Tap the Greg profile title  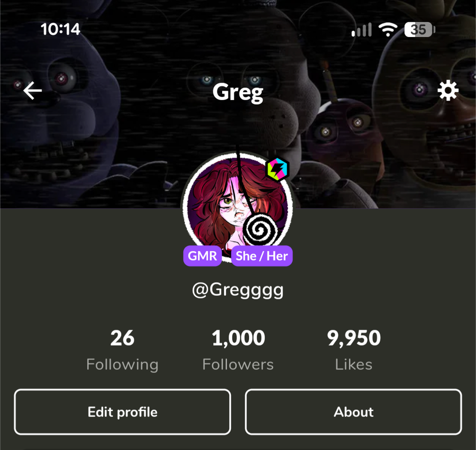tap(238, 93)
